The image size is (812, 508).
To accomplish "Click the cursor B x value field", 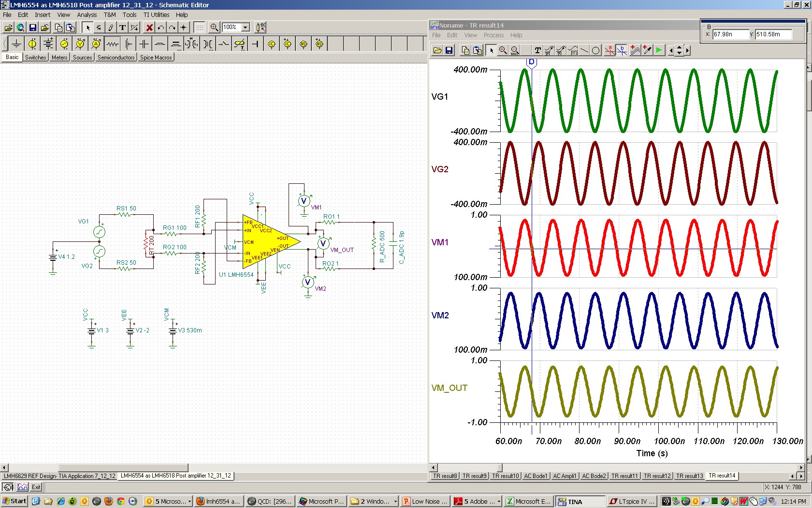I will [x=731, y=34].
